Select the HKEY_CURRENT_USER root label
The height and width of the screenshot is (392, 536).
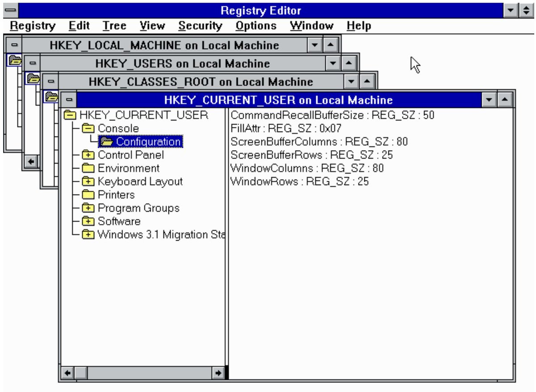[144, 115]
